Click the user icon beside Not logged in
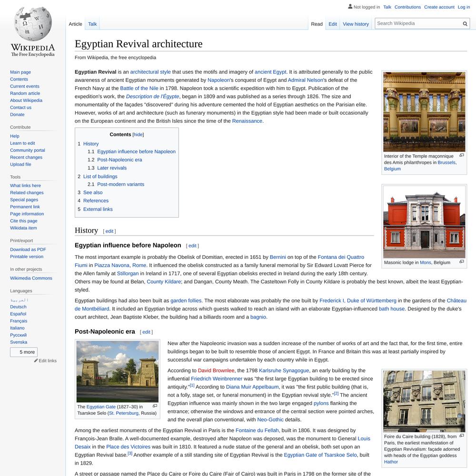The width and height of the screenshot is (476, 476). coord(350,6)
